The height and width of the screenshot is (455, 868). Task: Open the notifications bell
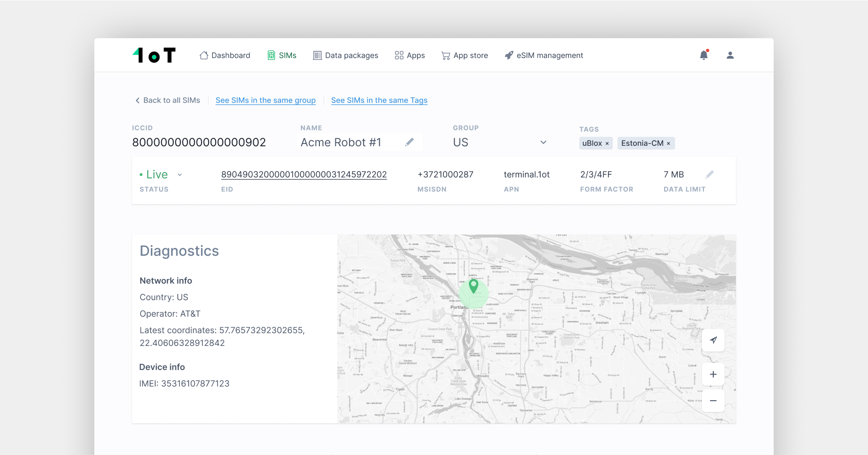(x=703, y=55)
